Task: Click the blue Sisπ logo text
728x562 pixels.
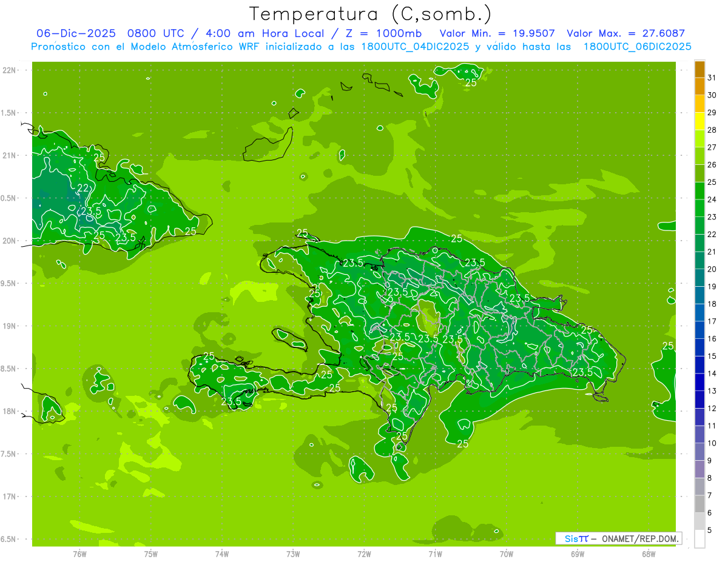Action: click(576, 538)
